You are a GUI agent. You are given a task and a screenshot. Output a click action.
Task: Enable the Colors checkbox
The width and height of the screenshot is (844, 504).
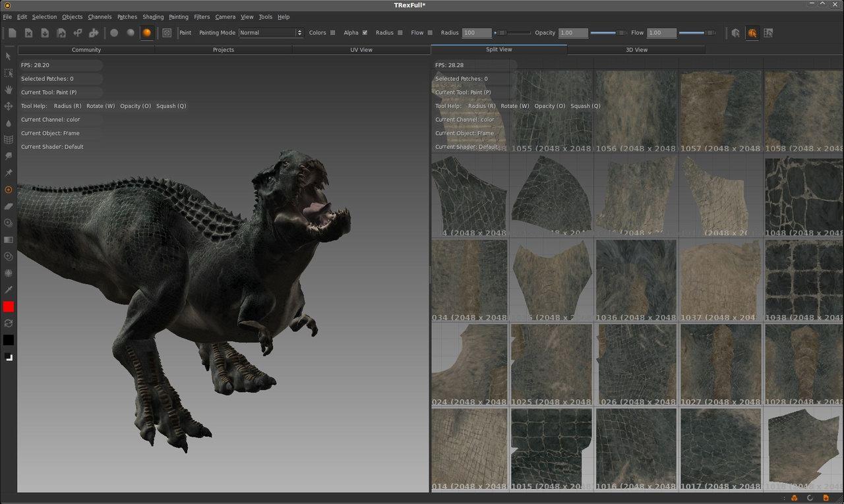(332, 32)
